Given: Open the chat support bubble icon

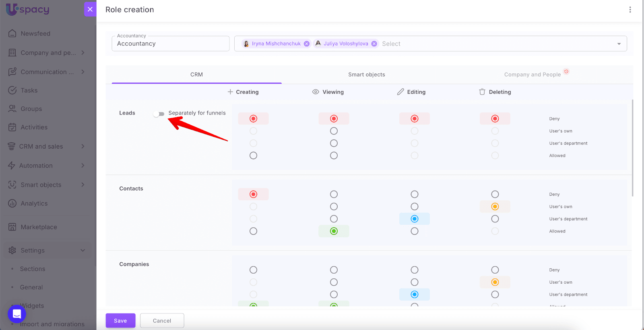Looking at the screenshot, I should [x=17, y=314].
